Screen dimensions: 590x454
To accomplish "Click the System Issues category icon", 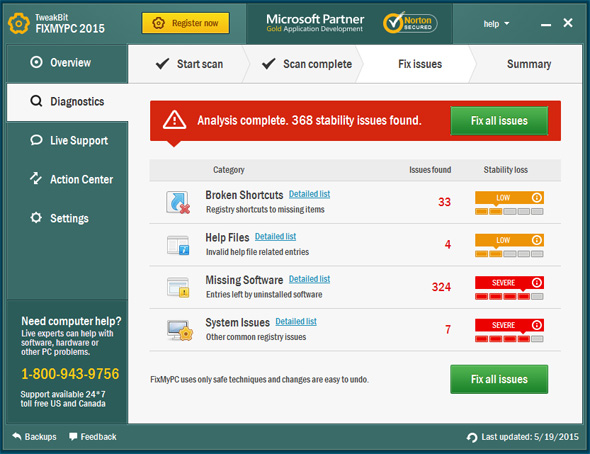I will click(180, 330).
